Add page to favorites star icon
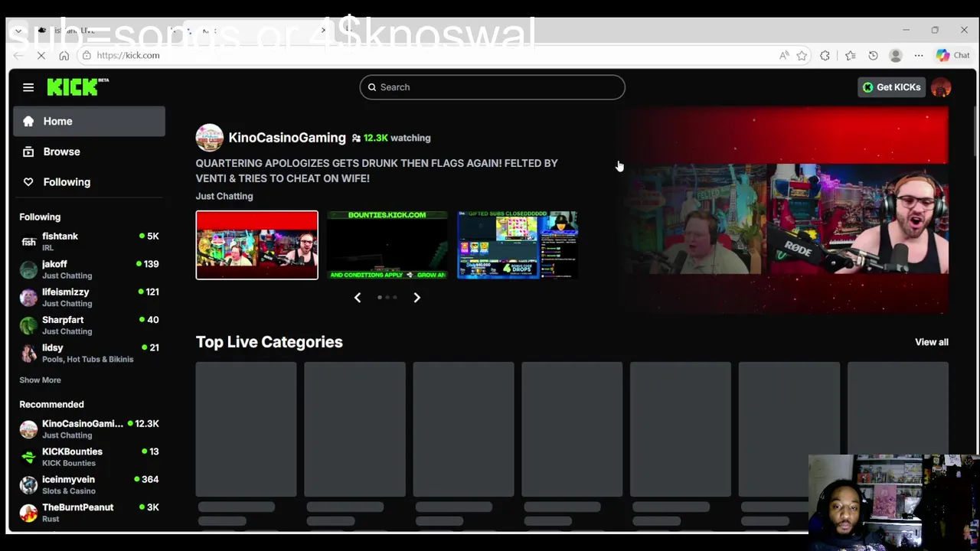The height and width of the screenshot is (551, 980). coord(802,55)
